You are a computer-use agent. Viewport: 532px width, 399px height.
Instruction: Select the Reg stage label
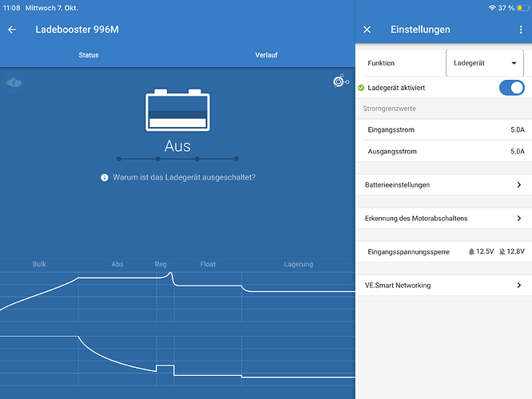161,264
